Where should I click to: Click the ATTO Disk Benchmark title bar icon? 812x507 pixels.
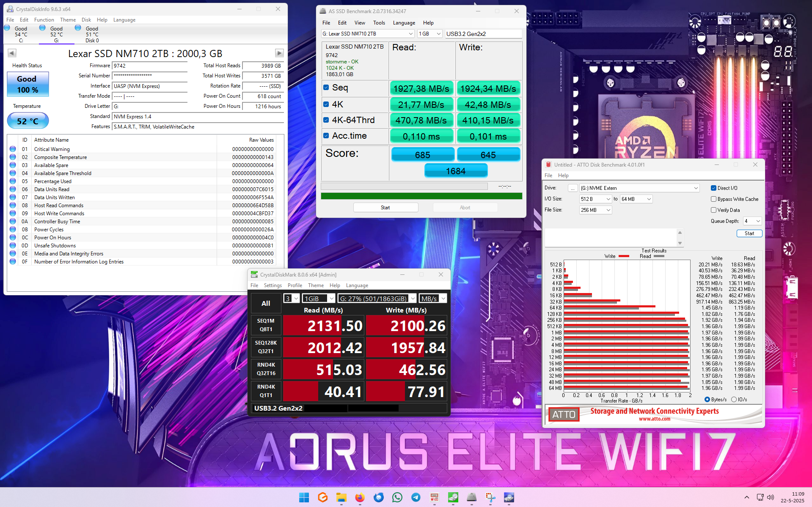[549, 164]
